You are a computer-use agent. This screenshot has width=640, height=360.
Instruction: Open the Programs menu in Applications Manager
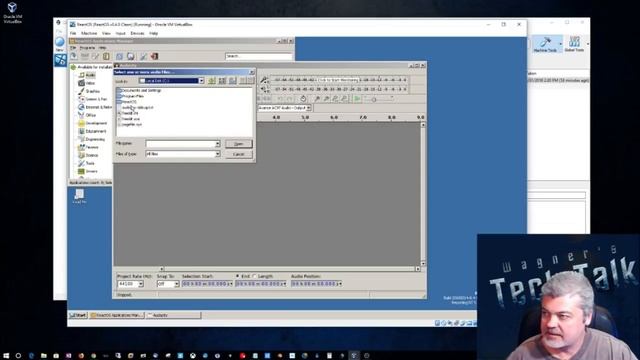(87, 48)
